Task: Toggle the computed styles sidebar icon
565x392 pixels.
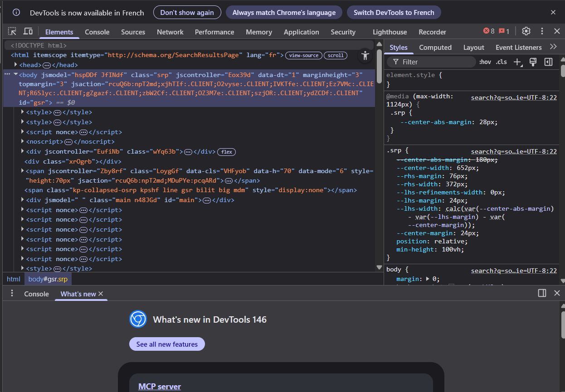Action: (x=548, y=62)
